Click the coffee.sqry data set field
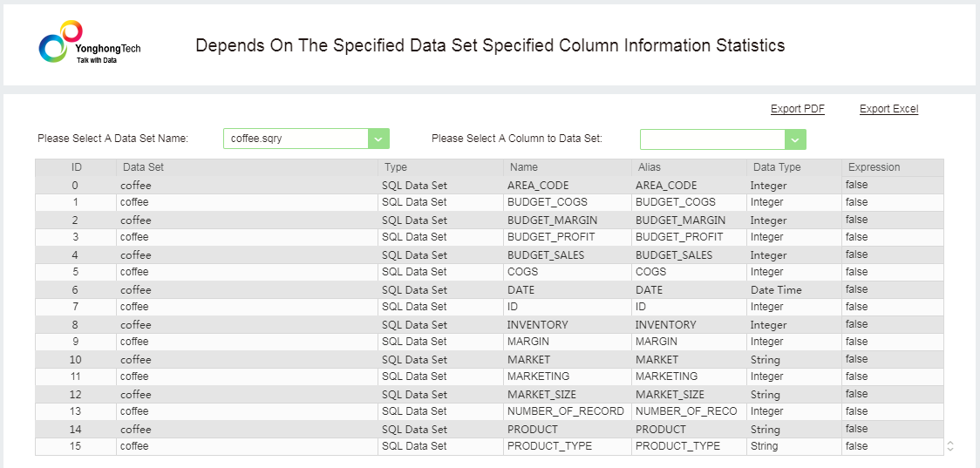This screenshot has width=980, height=468. (x=295, y=139)
